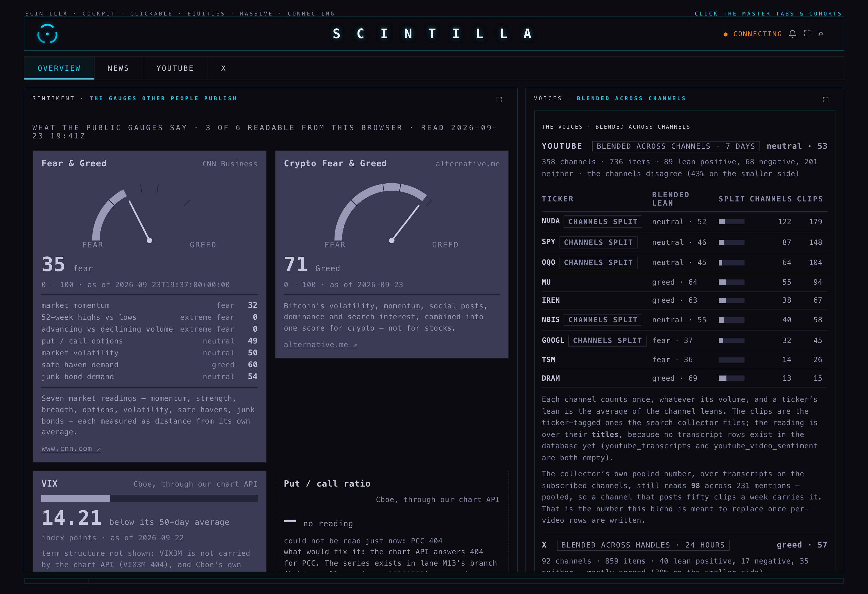Image resolution: width=868 pixels, height=594 pixels.
Task: Click YouTube 'neutral · 53' summary
Action: click(797, 146)
